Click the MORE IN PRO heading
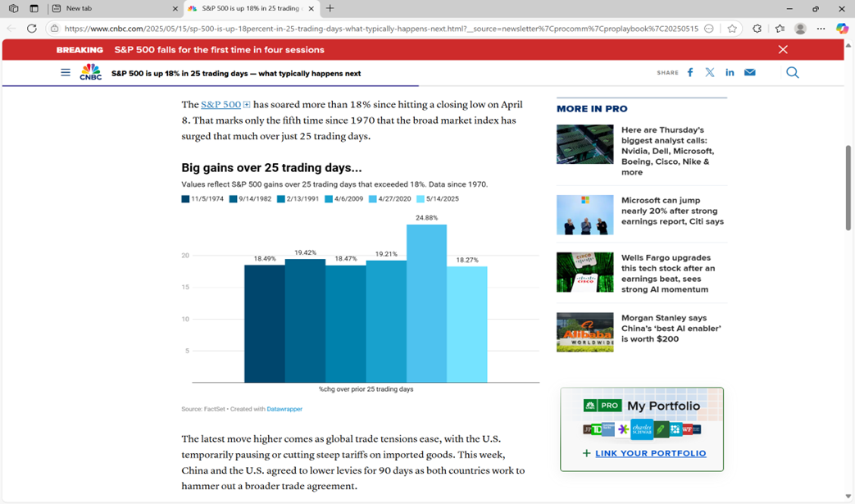The image size is (855, 504). pos(592,109)
